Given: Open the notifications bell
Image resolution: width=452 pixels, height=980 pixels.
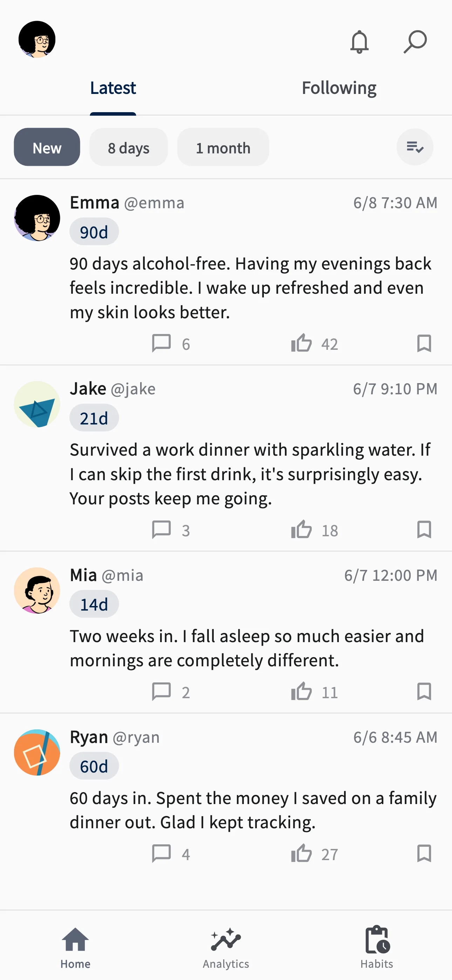Looking at the screenshot, I should point(359,41).
